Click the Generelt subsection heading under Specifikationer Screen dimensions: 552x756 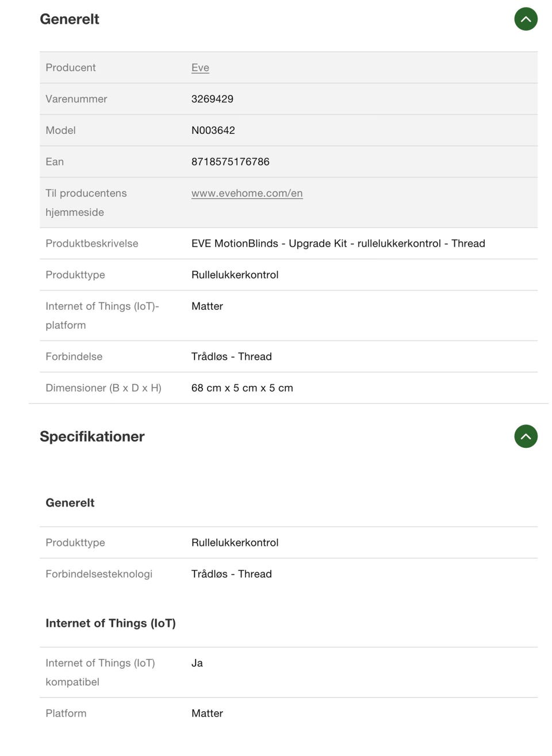click(70, 502)
